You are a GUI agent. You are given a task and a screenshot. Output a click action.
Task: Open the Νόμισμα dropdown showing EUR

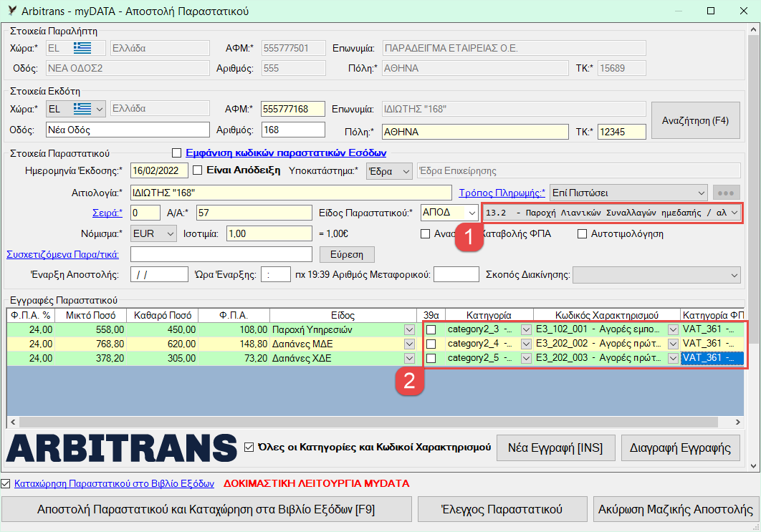click(x=153, y=233)
